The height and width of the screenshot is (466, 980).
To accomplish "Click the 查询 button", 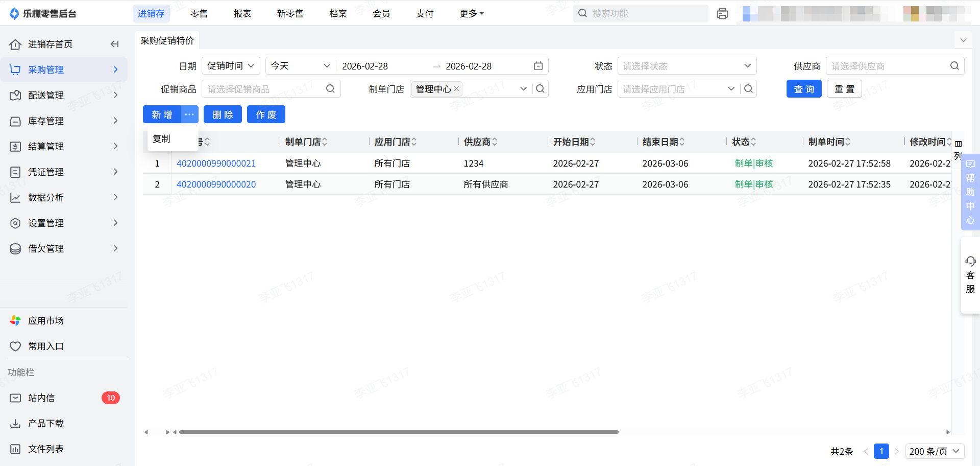I will [803, 89].
